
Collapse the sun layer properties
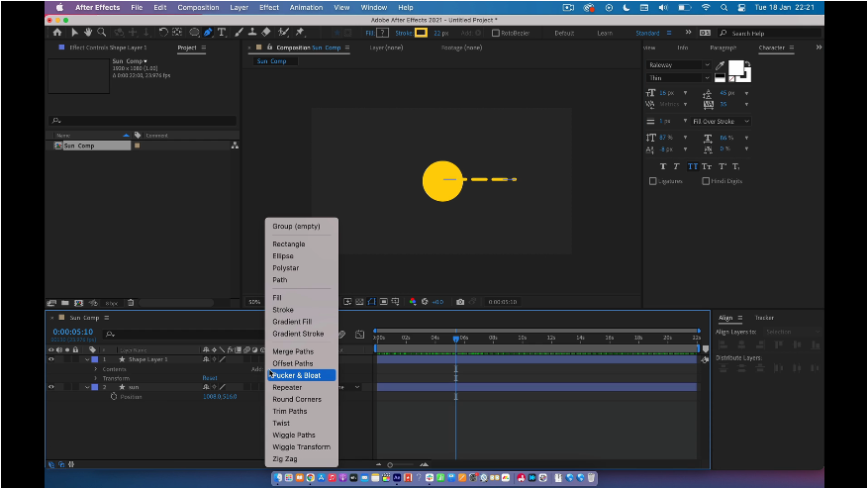[87, 387]
